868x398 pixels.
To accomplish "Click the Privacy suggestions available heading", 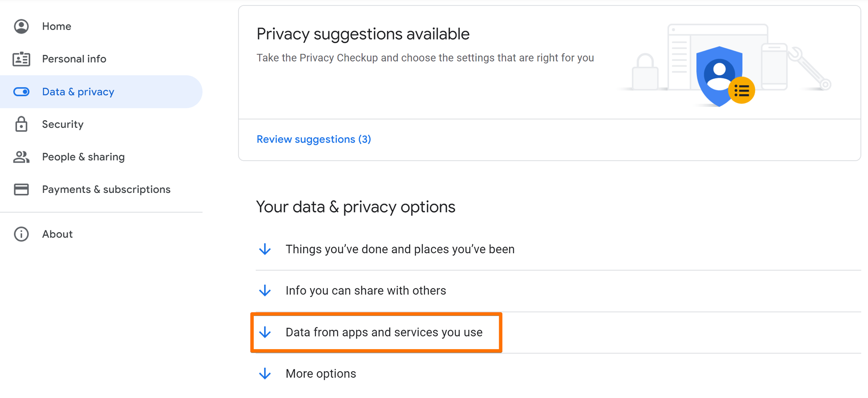I will (363, 34).
